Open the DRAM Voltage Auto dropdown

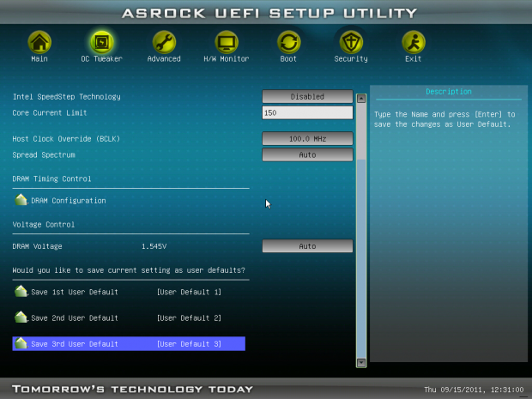[x=307, y=246]
